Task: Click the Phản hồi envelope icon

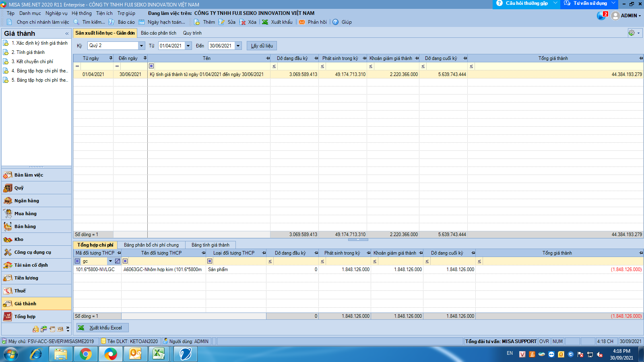Action: click(302, 22)
